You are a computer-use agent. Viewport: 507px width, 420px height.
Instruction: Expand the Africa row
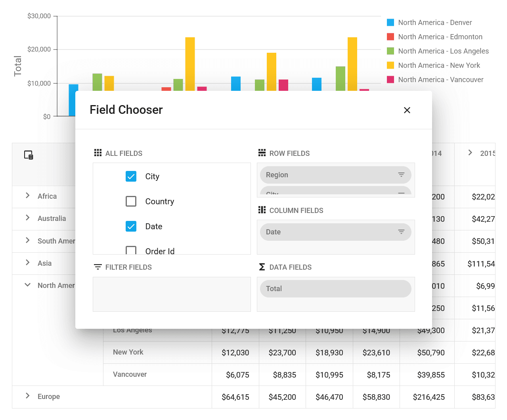tap(28, 196)
